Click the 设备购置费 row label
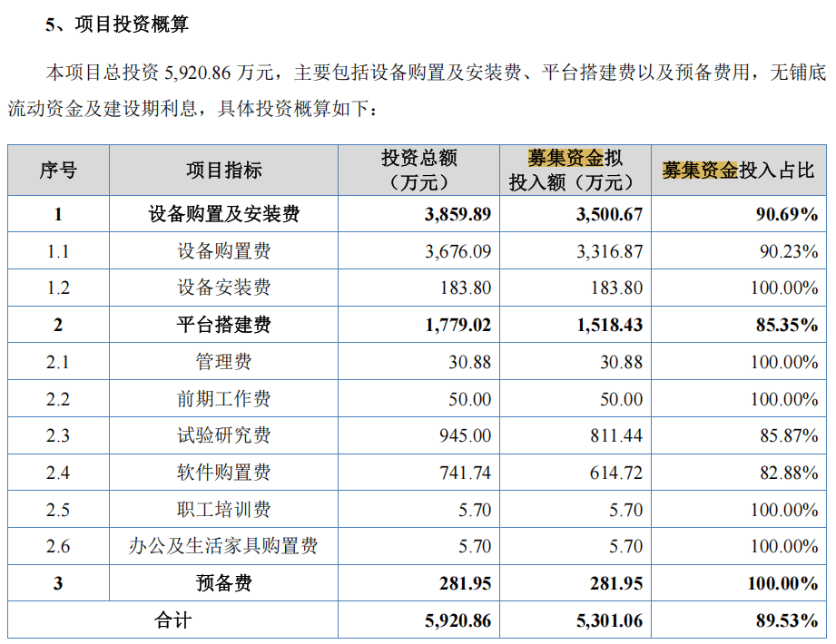Viewport: 836px width, 644px height. [x=223, y=251]
